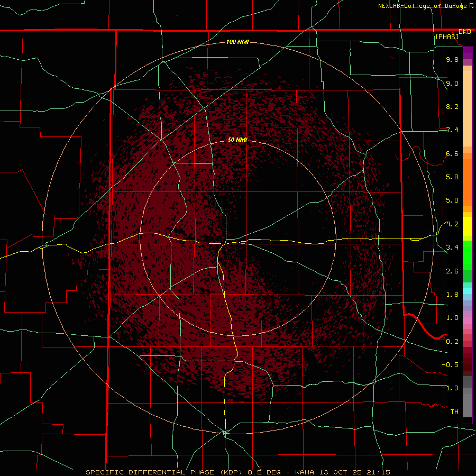Click the TH threshold label on the legend
Screen dimensions: 476x476
pos(454,412)
